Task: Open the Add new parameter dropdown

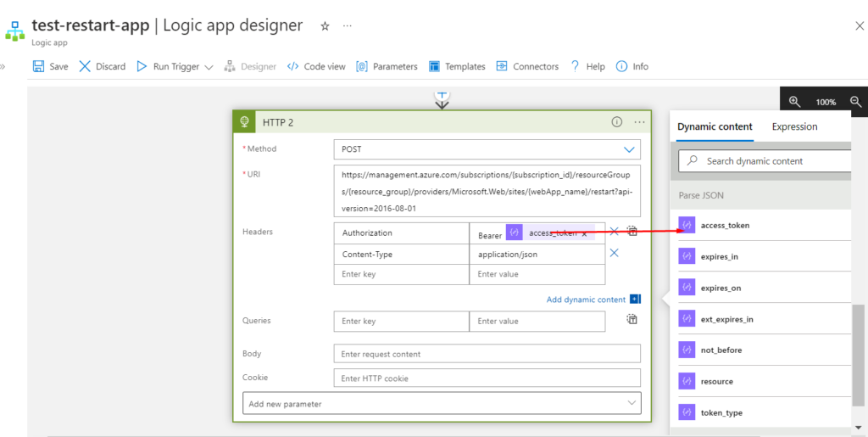Action: click(x=442, y=404)
